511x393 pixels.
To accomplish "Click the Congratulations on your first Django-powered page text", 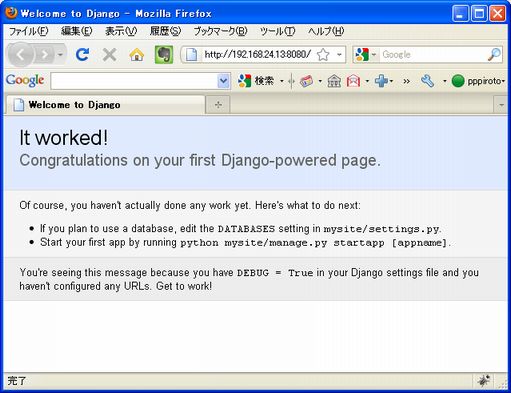I will pos(200,160).
